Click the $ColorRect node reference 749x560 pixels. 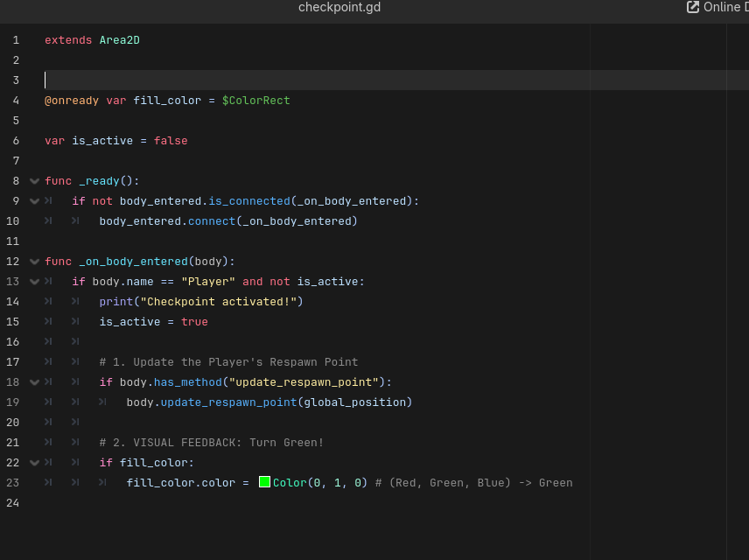(x=255, y=101)
